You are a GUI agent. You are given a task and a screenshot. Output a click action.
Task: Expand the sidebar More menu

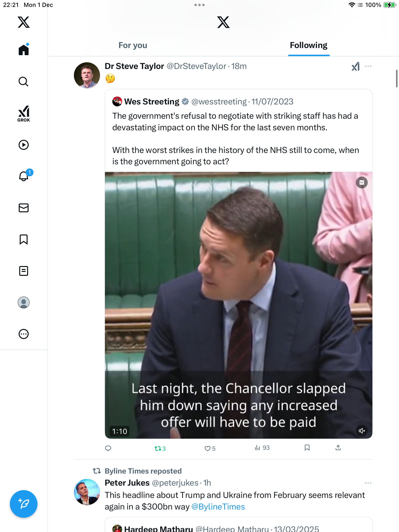[x=24, y=334]
